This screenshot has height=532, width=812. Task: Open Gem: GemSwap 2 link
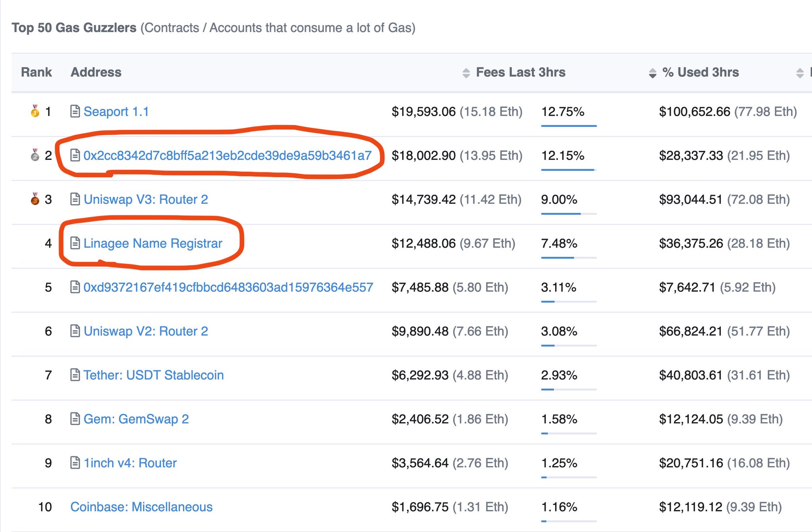(x=136, y=419)
